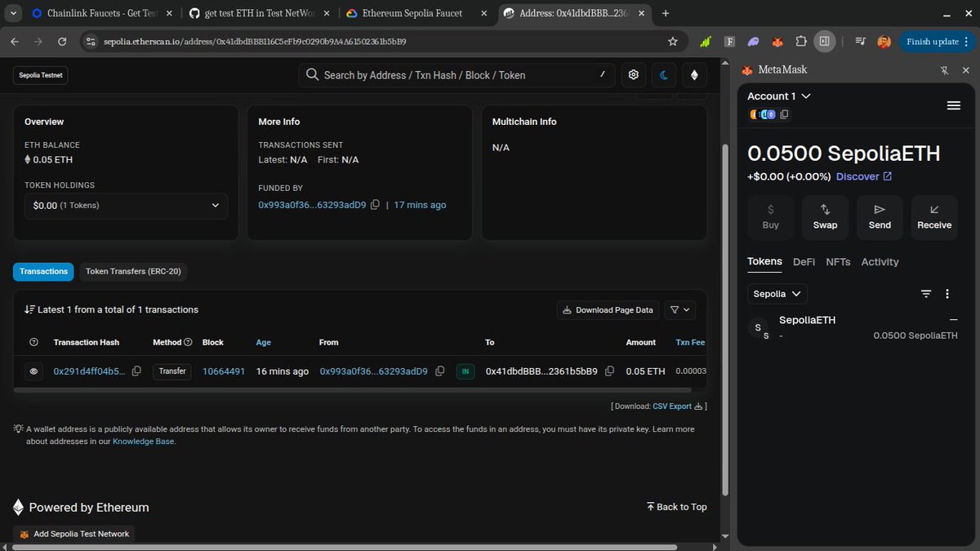Open token sort filter icon in MetaMask
980x551 pixels.
[926, 294]
